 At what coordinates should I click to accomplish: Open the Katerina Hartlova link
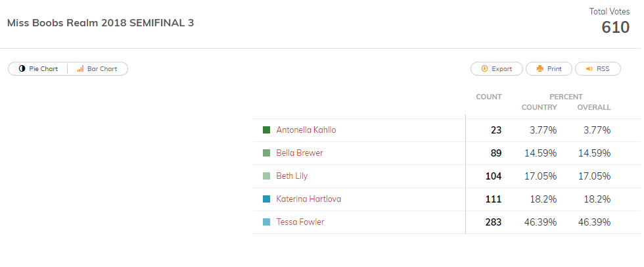tap(308, 199)
